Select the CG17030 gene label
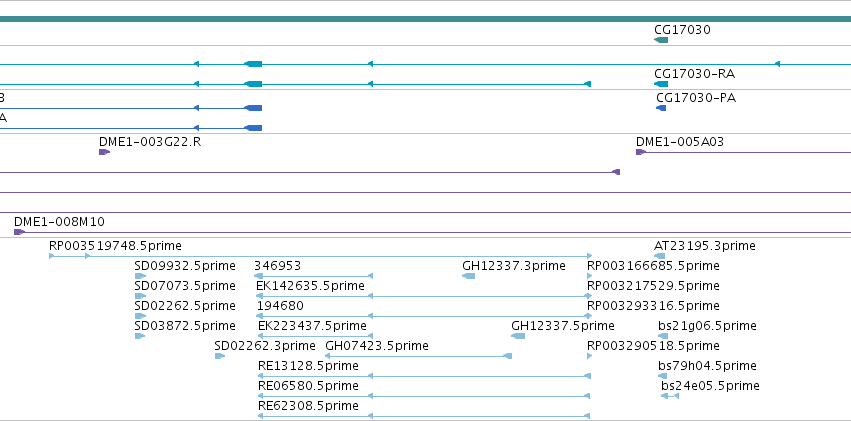Viewport: 851px width, 421px height. tap(682, 30)
